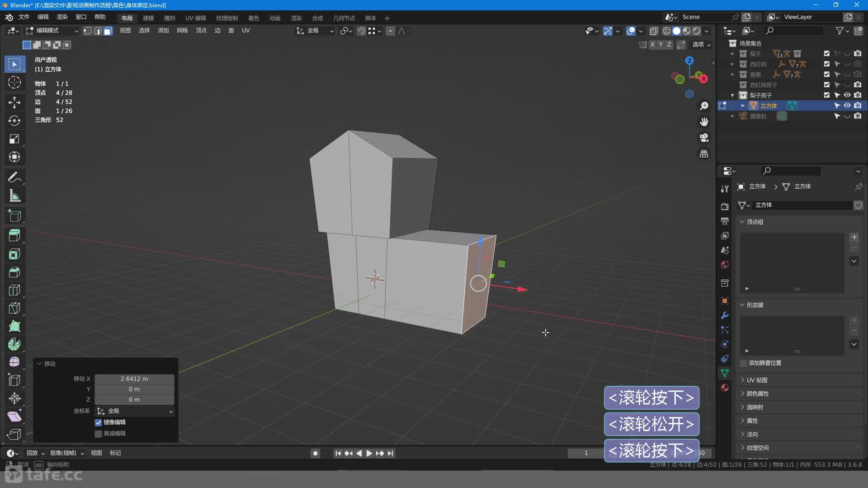This screenshot has height=488, width=868.
Task: Select the Add Cube tool
Action: pyautogui.click(x=14, y=216)
